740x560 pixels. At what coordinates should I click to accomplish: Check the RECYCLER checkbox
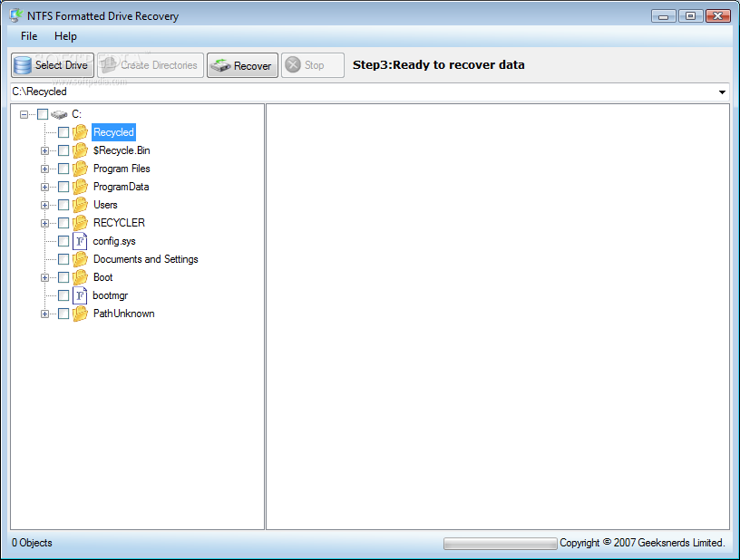click(63, 223)
